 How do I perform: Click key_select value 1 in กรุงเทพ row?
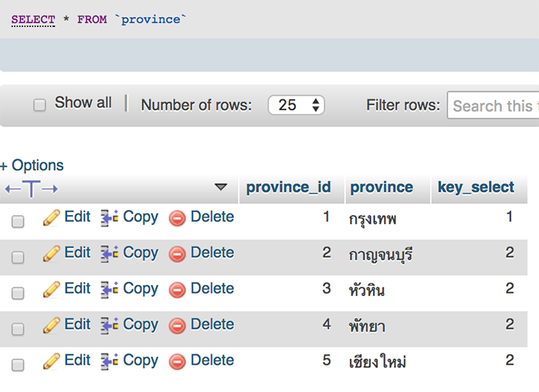tap(510, 216)
